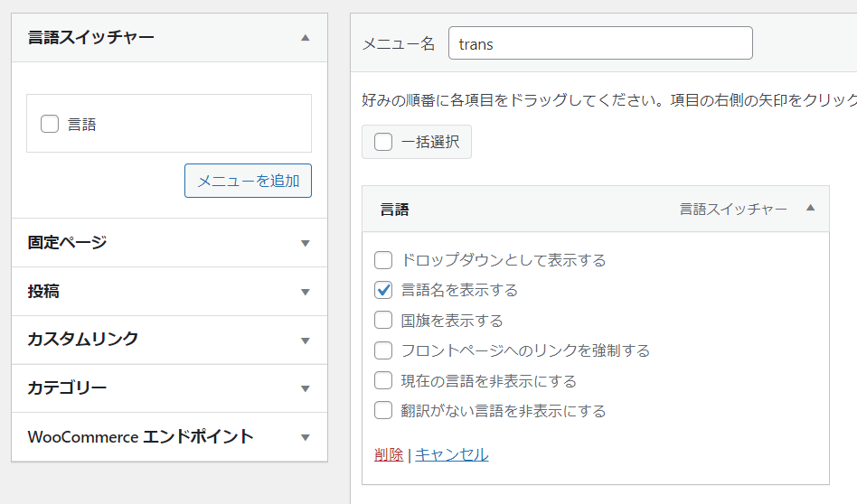
Task: Click the メニュー名 text field
Action: tap(600, 43)
